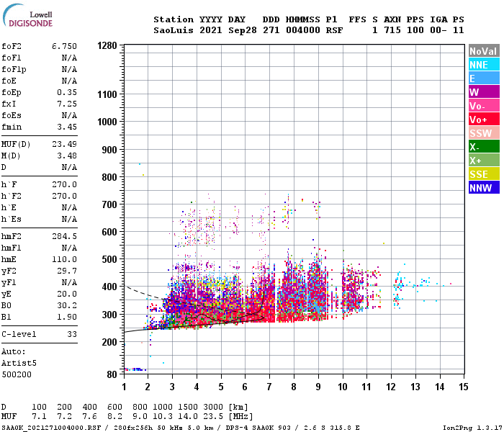Click the 80 km y-axis label

click(112, 375)
